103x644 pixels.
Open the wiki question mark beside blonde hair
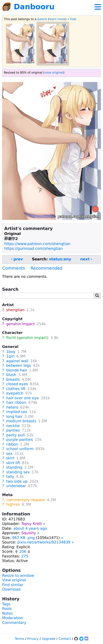coord(3,370)
